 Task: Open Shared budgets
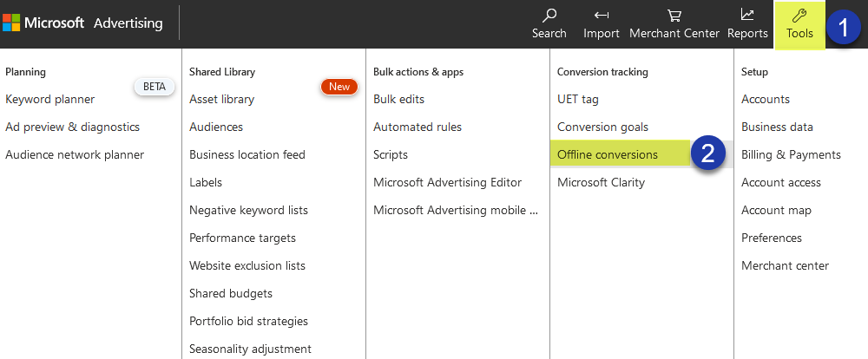[x=231, y=294]
